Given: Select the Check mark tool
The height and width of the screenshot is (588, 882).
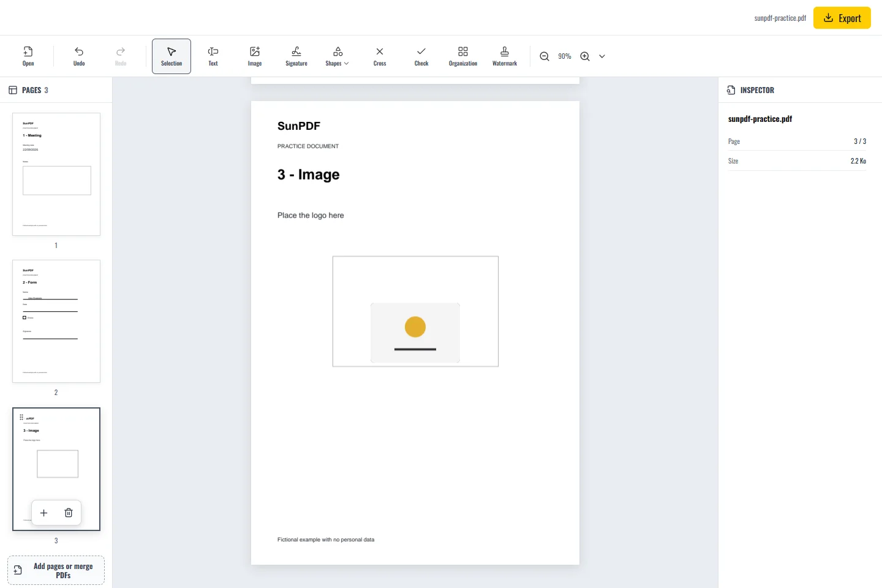Looking at the screenshot, I should pos(421,56).
